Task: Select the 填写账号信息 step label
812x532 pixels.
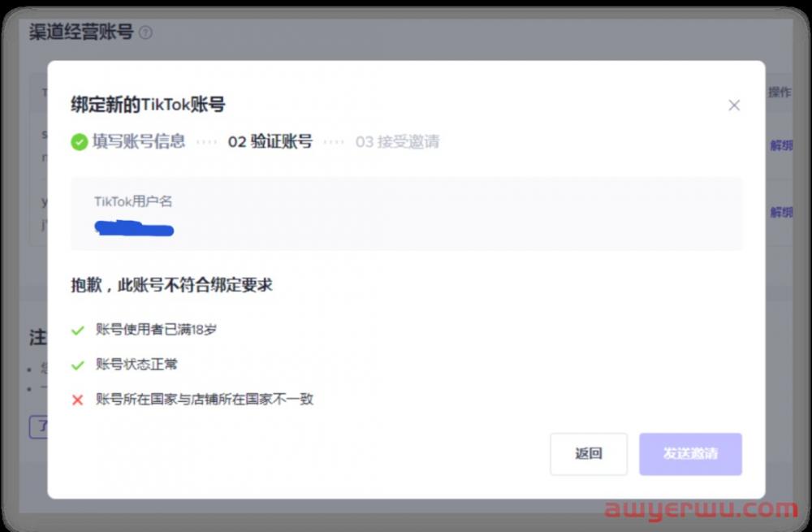Action: [x=139, y=142]
